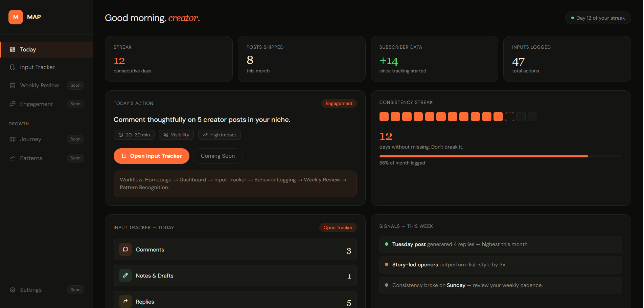Click the clock icon in 20–30 min chip
The width and height of the screenshot is (644, 308).
tap(121, 135)
